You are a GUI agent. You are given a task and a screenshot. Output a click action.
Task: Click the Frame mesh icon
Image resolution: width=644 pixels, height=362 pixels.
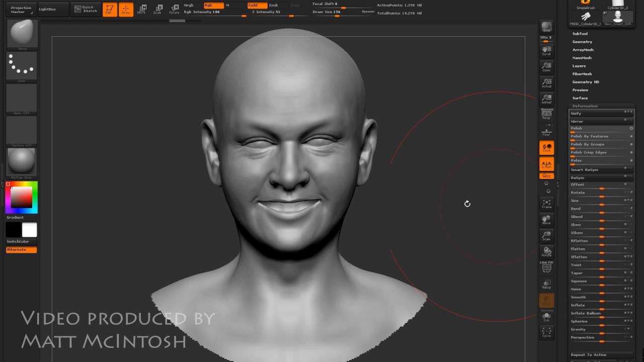(546, 204)
